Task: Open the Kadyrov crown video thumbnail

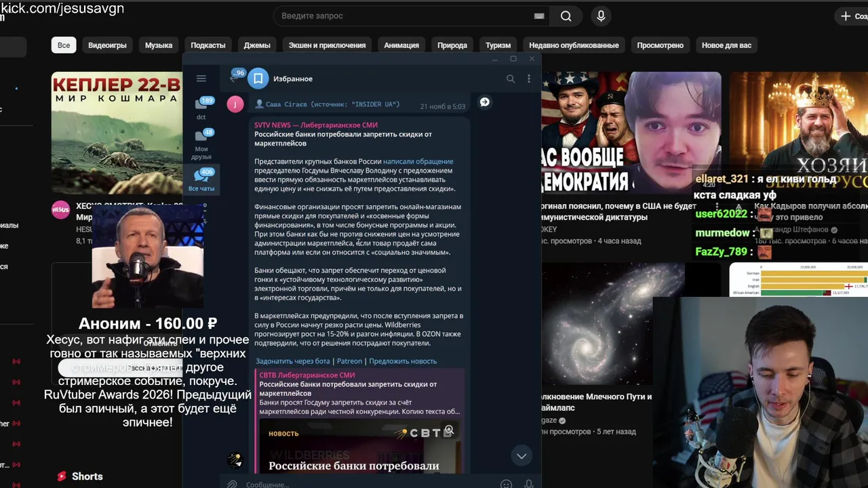Action: [799, 122]
